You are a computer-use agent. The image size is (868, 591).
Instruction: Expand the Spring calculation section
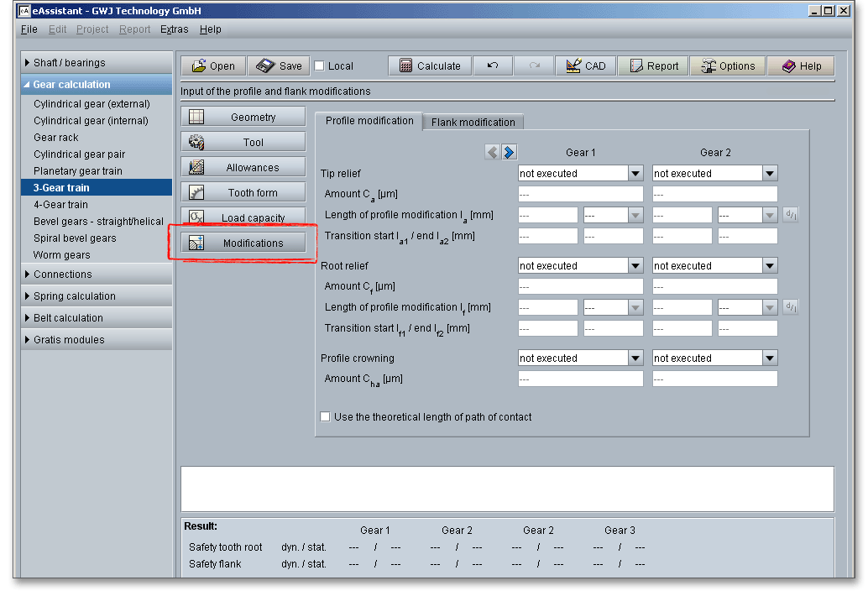pos(75,296)
